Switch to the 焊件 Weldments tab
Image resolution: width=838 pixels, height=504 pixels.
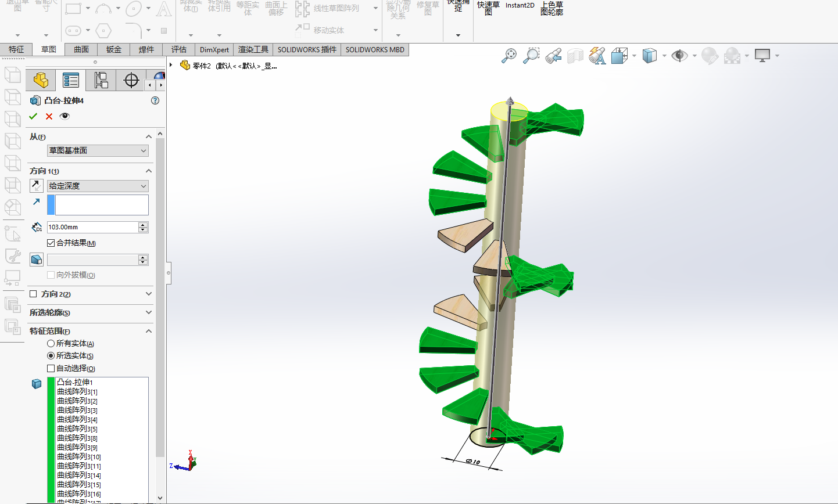146,50
